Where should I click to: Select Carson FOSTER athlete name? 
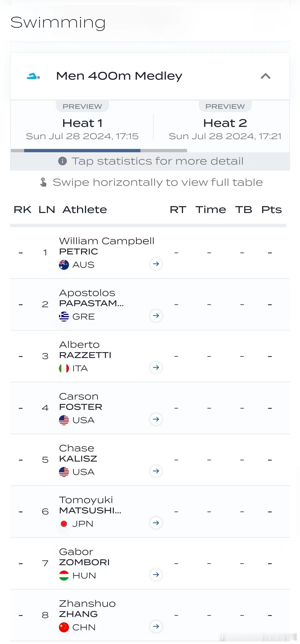coord(80,401)
